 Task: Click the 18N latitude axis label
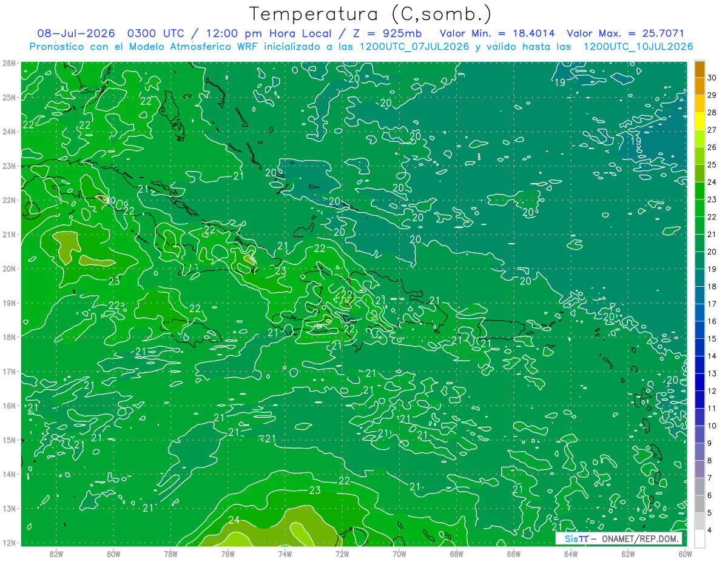click(x=8, y=337)
